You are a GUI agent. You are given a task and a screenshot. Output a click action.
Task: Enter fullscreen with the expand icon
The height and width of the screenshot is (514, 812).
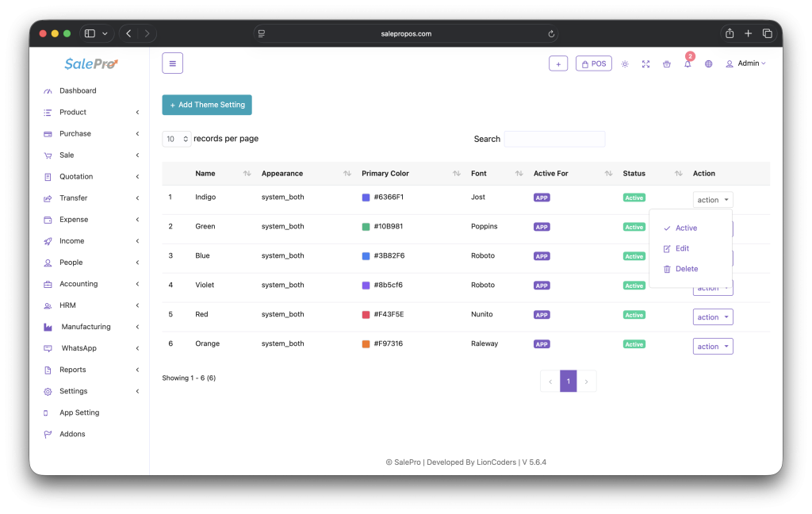(645, 64)
